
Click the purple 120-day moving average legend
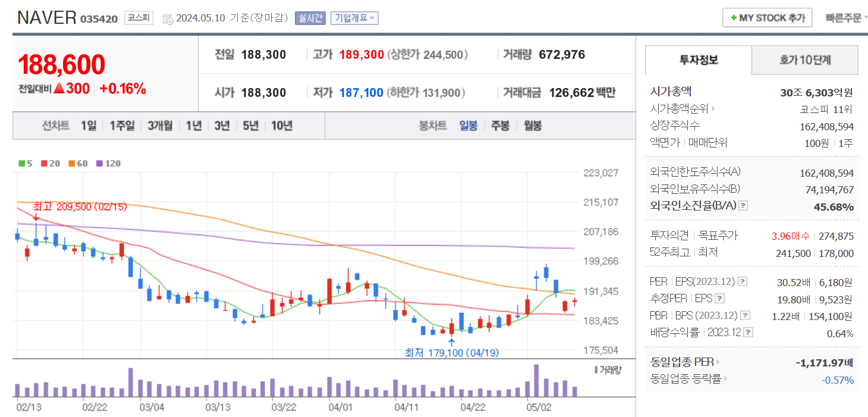(x=108, y=163)
